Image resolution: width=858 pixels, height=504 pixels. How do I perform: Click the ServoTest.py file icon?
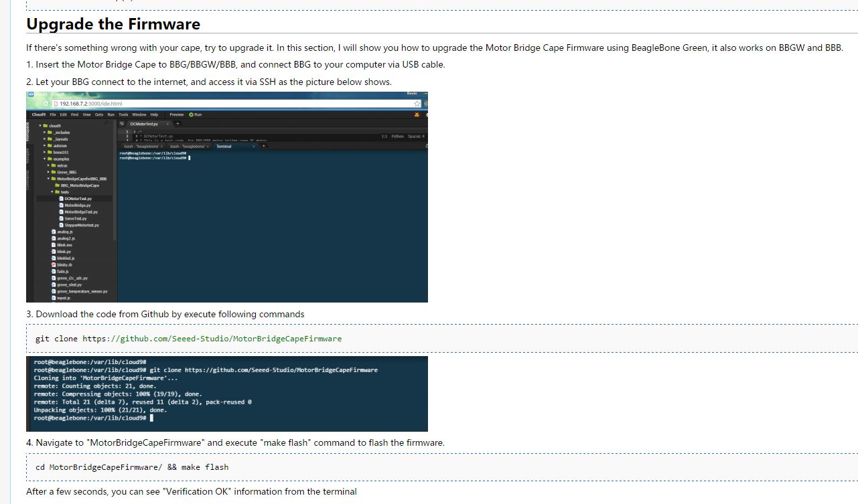tap(62, 219)
